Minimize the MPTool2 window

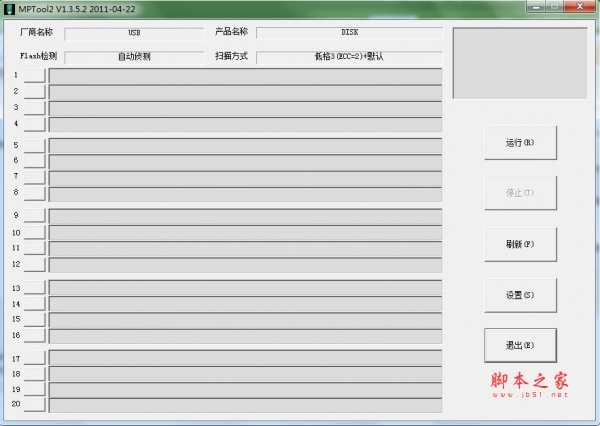click(x=537, y=7)
